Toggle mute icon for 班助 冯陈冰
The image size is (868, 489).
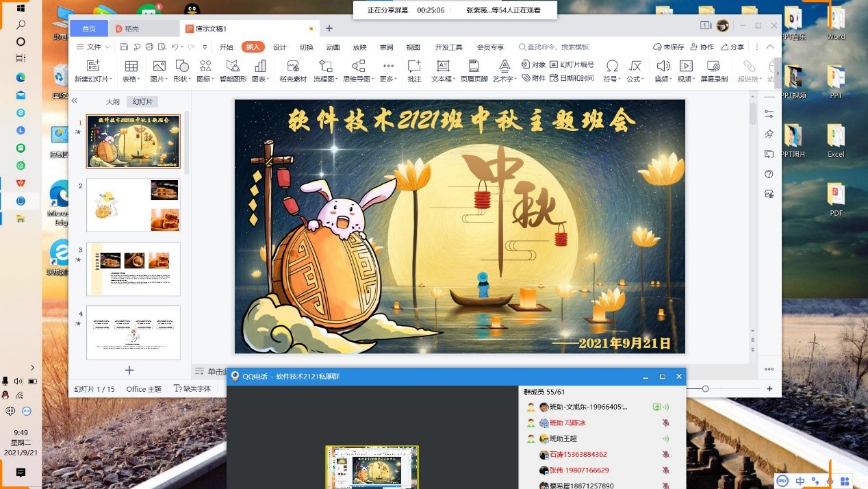(x=665, y=423)
